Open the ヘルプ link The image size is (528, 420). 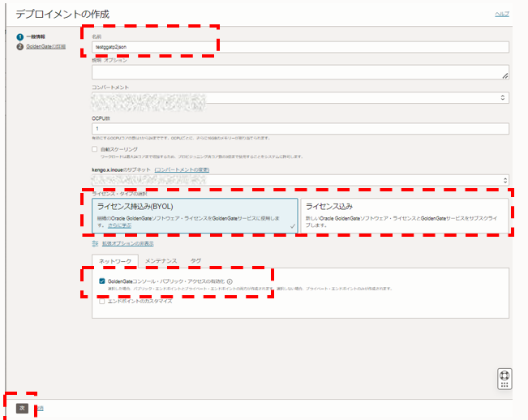pos(502,14)
